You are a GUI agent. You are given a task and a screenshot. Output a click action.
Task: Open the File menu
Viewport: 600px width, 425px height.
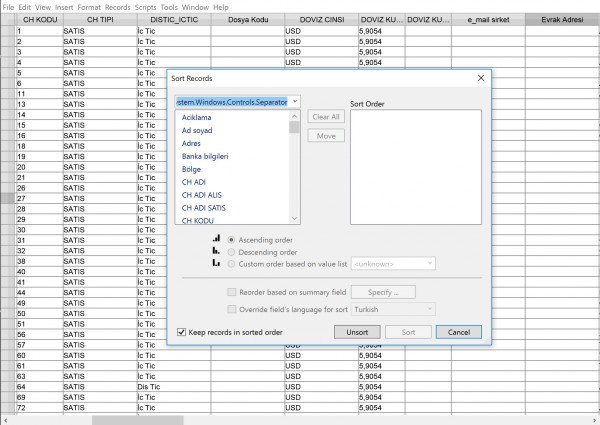click(x=8, y=7)
